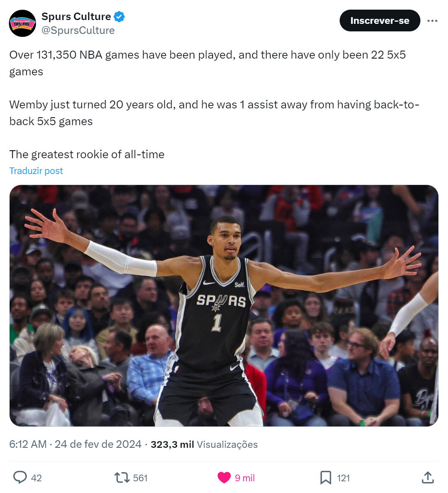Click the share upload icon
Screen dimensions: 448x493
pyautogui.click(x=428, y=478)
